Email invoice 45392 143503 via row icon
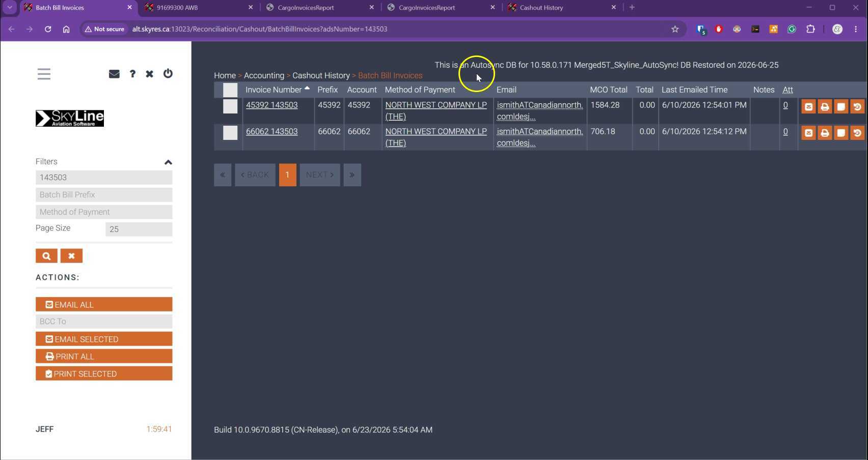The image size is (868, 460). point(808,106)
